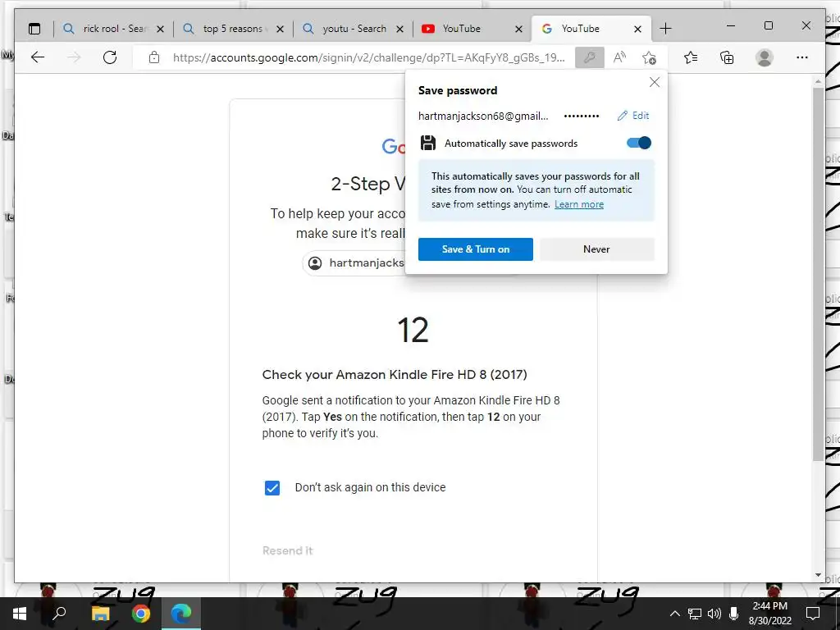840x630 pixels.
Task: Click the microphone tray icon
Action: pyautogui.click(x=734, y=614)
